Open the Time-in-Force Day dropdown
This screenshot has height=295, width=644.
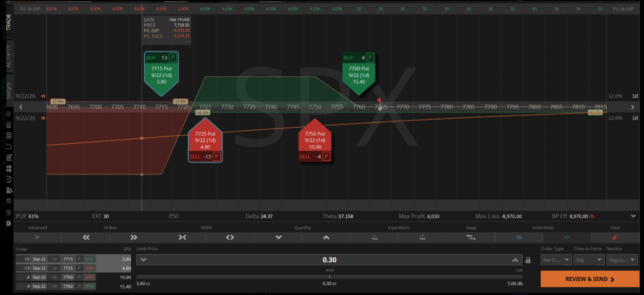coord(589,260)
